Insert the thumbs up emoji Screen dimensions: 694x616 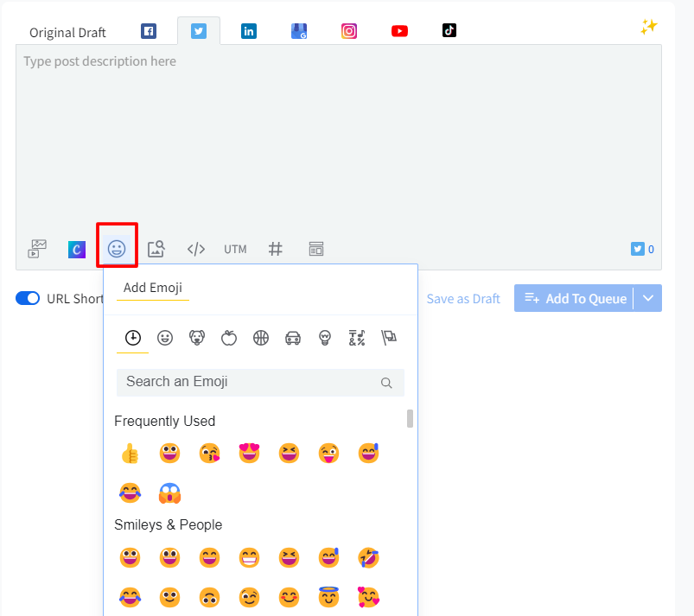click(130, 453)
